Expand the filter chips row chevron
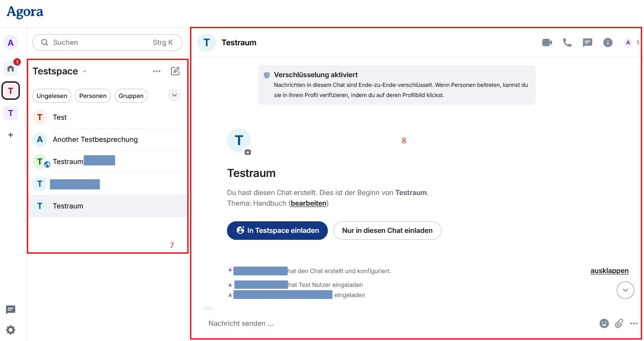Viewport: 644px width, 341px height. [x=174, y=95]
